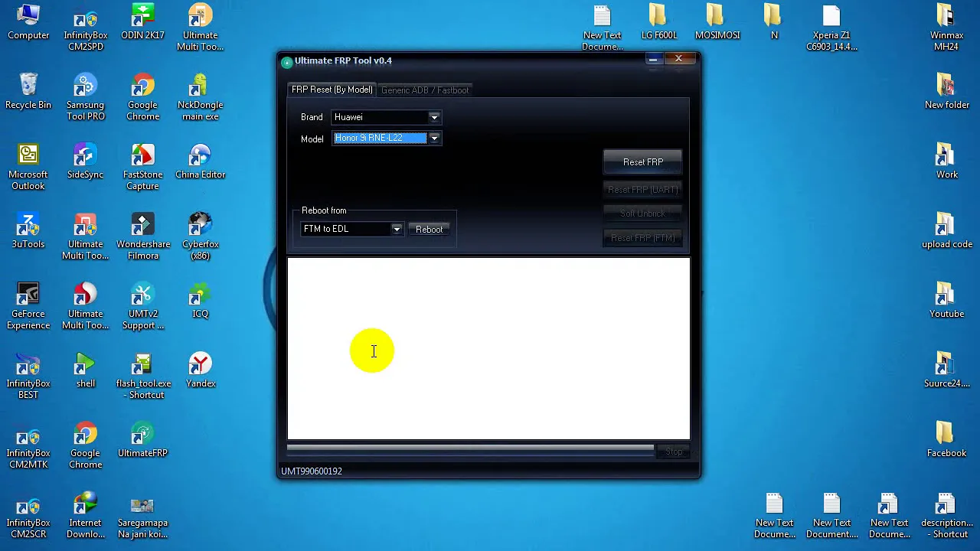This screenshot has height=551, width=980.
Task: Launch Microsoft Outlook shortcut
Action: 28,167
